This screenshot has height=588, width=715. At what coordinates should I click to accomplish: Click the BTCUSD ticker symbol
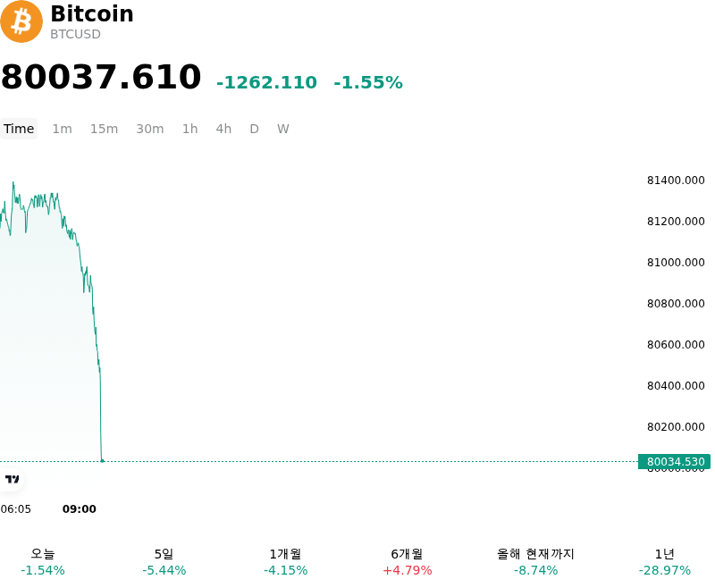pyautogui.click(x=75, y=34)
